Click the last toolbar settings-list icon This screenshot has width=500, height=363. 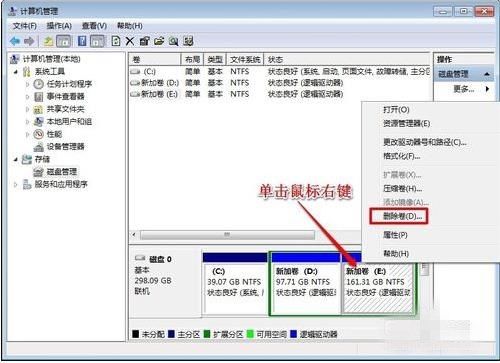pyautogui.click(x=188, y=41)
